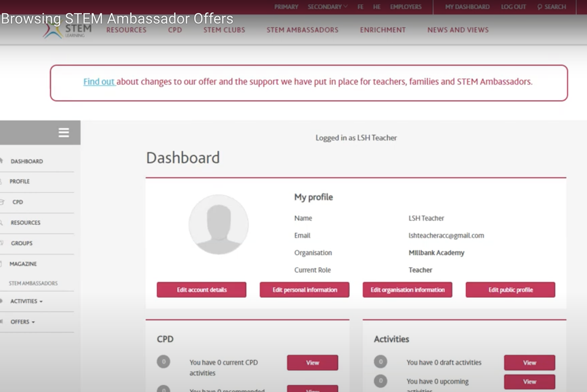Click the Edit account details button
This screenshot has height=392, width=587.
[x=202, y=290]
